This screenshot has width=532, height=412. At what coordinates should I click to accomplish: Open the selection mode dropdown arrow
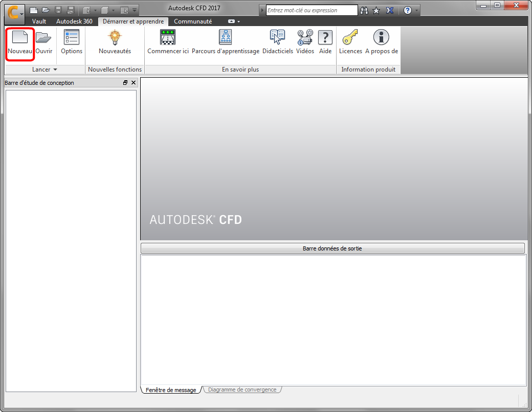point(95,11)
